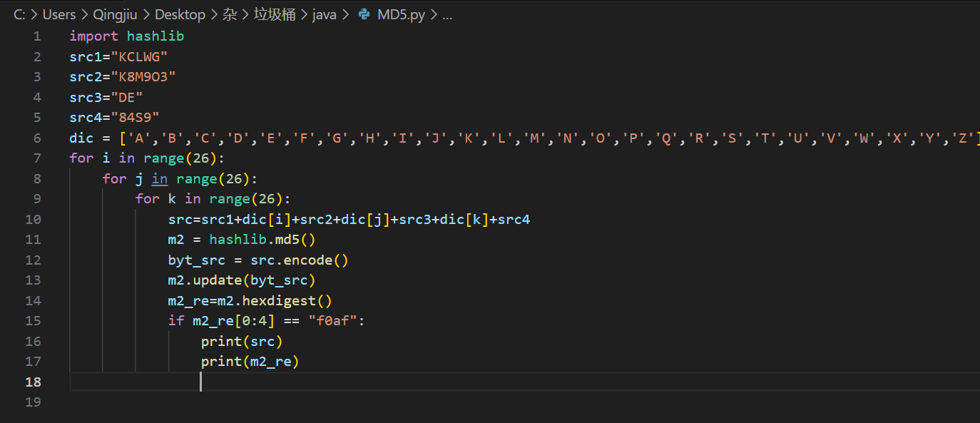Click 'for i in range(26):' line

(x=147, y=158)
